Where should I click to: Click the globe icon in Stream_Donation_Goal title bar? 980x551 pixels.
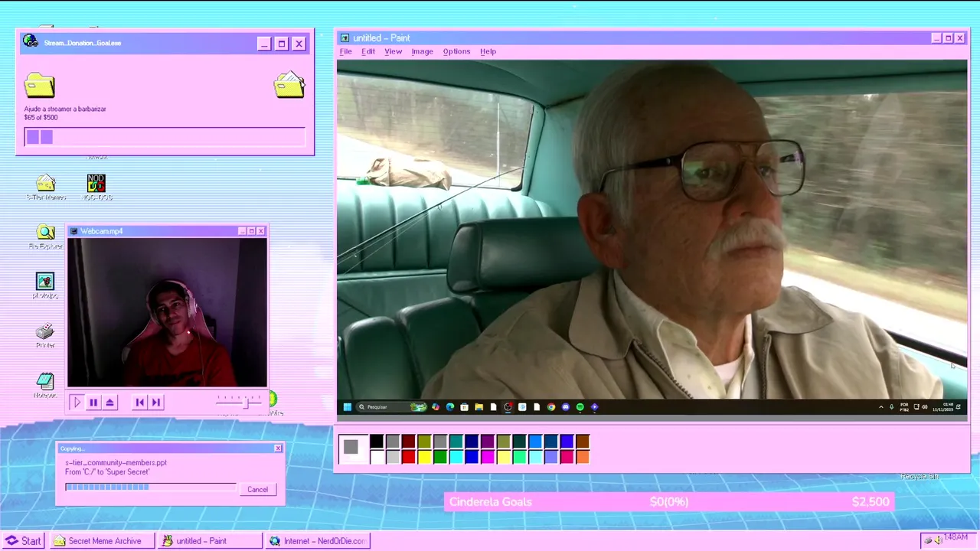(31, 42)
